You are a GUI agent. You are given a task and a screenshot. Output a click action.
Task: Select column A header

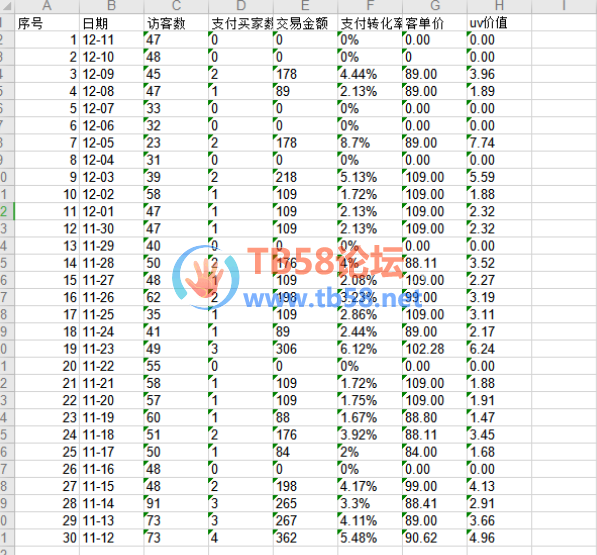click(47, 6)
